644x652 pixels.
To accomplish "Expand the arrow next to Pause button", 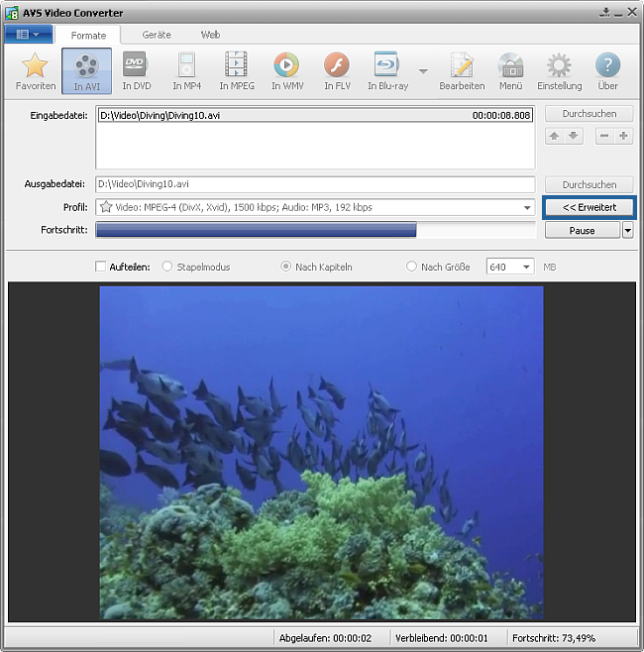I will click(x=627, y=231).
